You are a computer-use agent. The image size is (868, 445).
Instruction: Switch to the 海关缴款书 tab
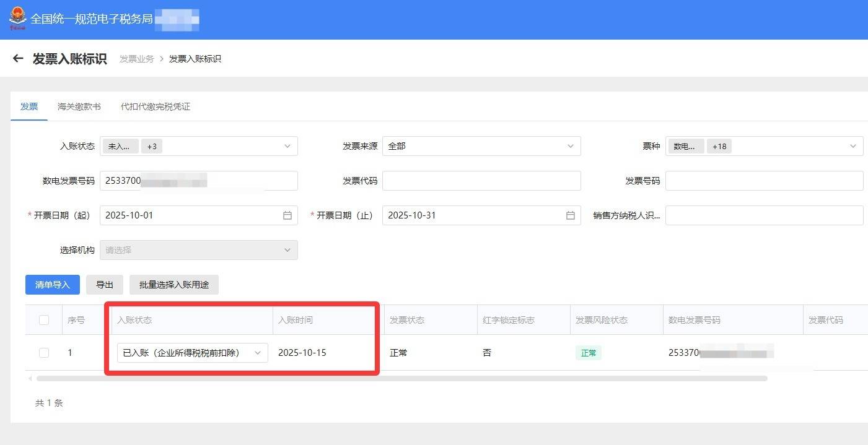click(79, 106)
